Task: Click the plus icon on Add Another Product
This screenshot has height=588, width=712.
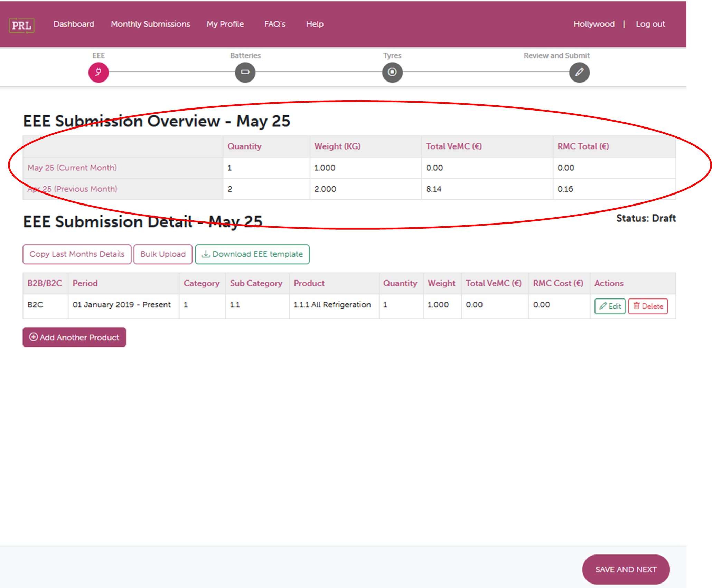Action: pyautogui.click(x=34, y=337)
